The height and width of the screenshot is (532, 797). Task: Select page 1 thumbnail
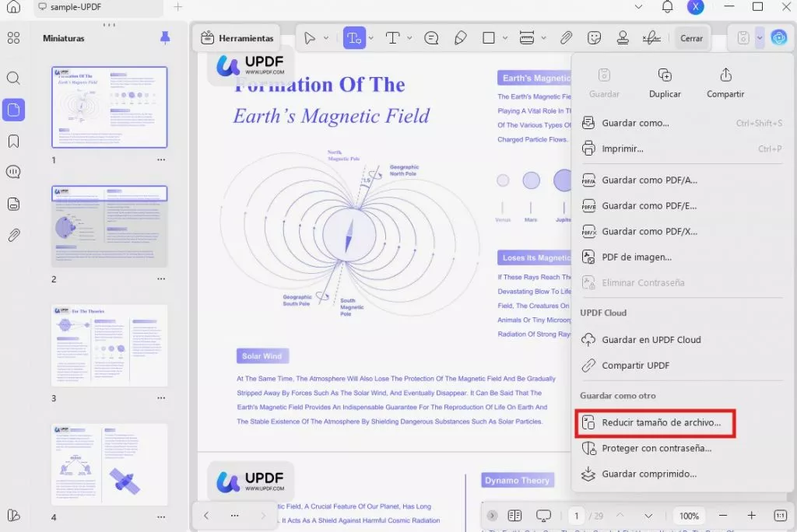[x=109, y=107]
